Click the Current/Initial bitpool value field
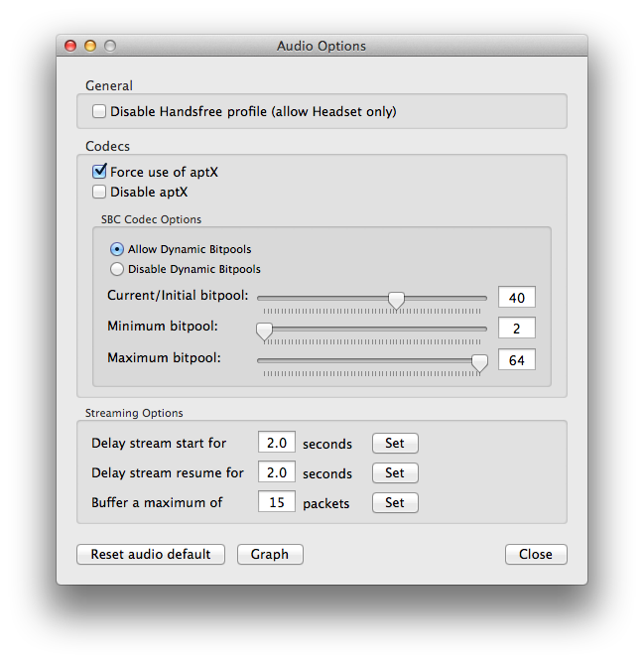Viewport: 644px width, 663px height. 516,298
